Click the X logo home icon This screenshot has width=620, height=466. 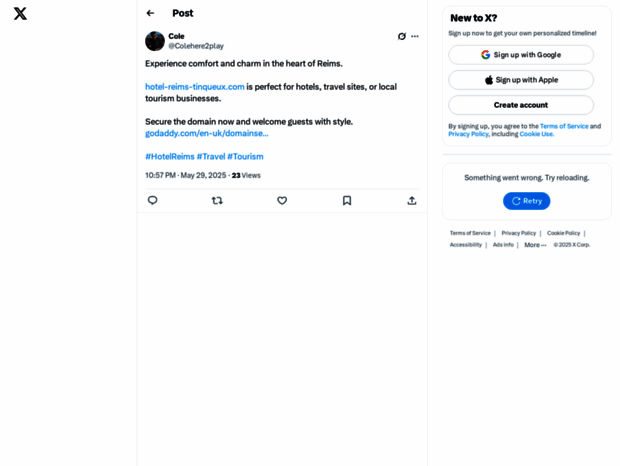click(20, 14)
